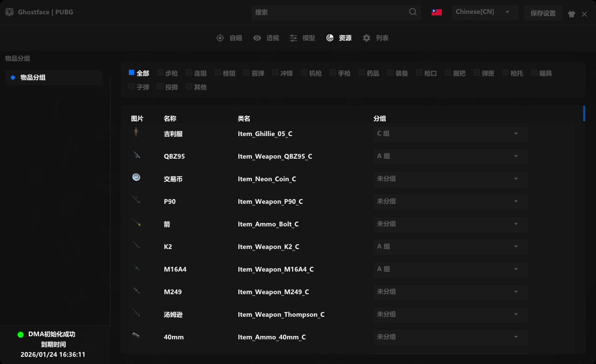596x364 pixels.
Task: Click the Ghostface logo icon
Action: point(9,12)
